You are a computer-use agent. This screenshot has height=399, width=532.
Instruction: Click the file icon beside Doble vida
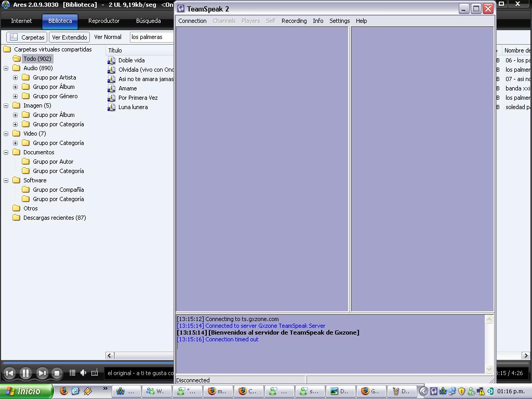coord(111,60)
